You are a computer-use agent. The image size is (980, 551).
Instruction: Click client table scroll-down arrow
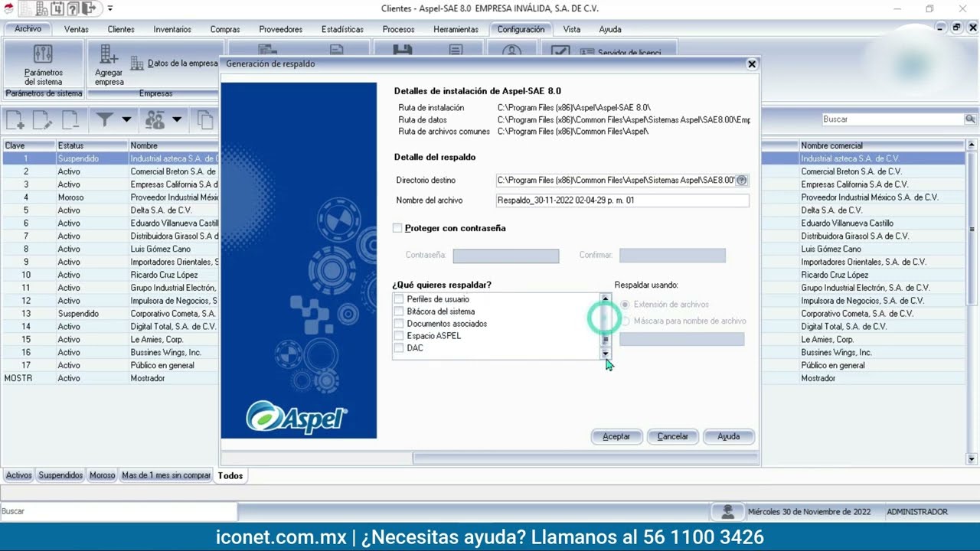pos(972,459)
